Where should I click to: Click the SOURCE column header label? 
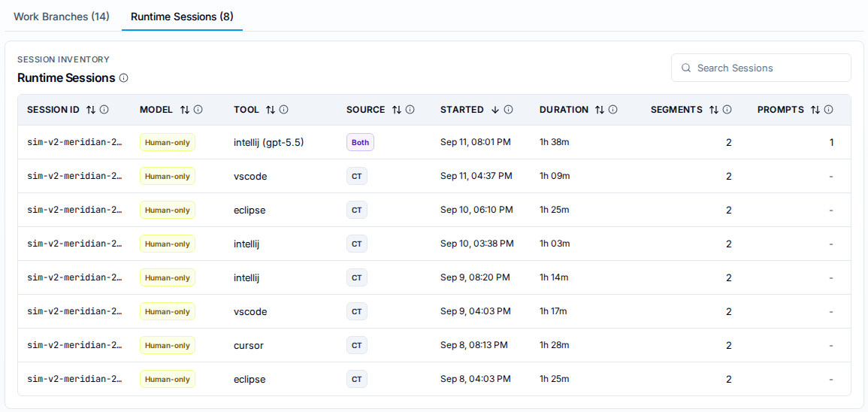click(x=366, y=110)
